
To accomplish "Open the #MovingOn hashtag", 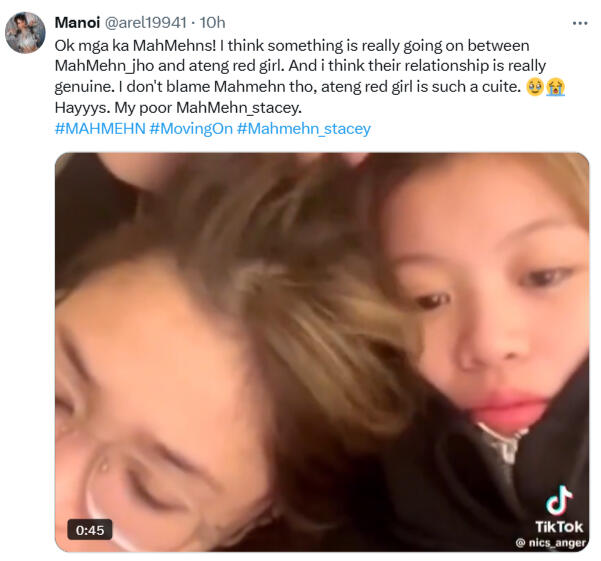I will [190, 129].
